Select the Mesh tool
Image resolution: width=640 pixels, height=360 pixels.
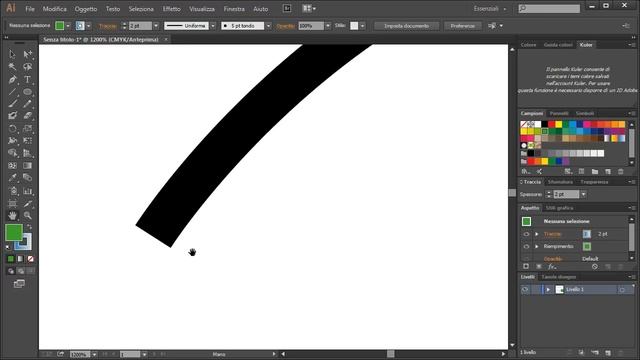tap(12, 166)
